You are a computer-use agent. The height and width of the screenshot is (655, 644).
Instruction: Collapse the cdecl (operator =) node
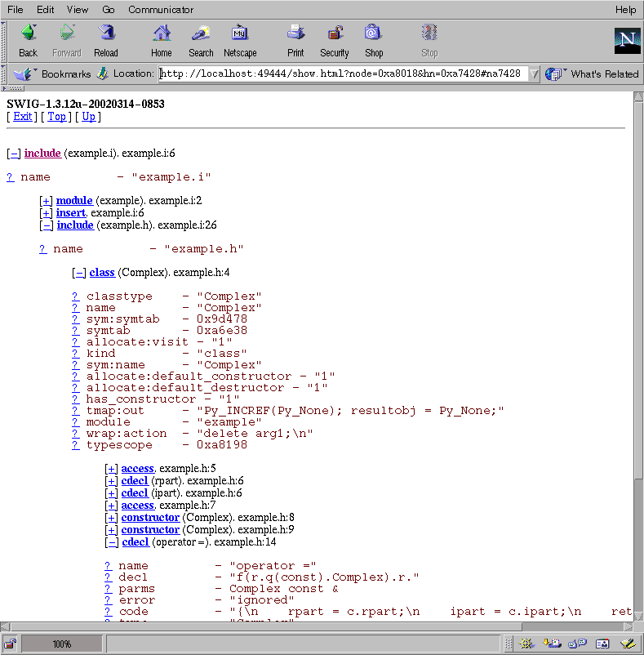point(112,542)
